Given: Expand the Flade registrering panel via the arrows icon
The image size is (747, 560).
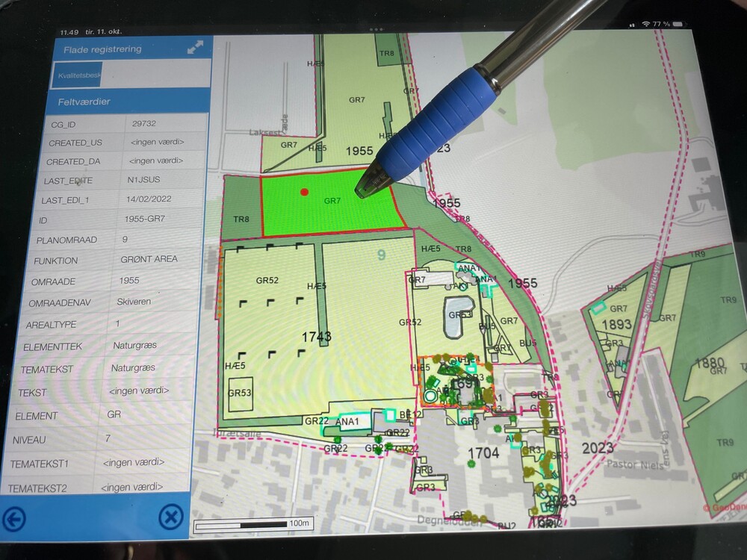Looking at the screenshot, I should [196, 47].
